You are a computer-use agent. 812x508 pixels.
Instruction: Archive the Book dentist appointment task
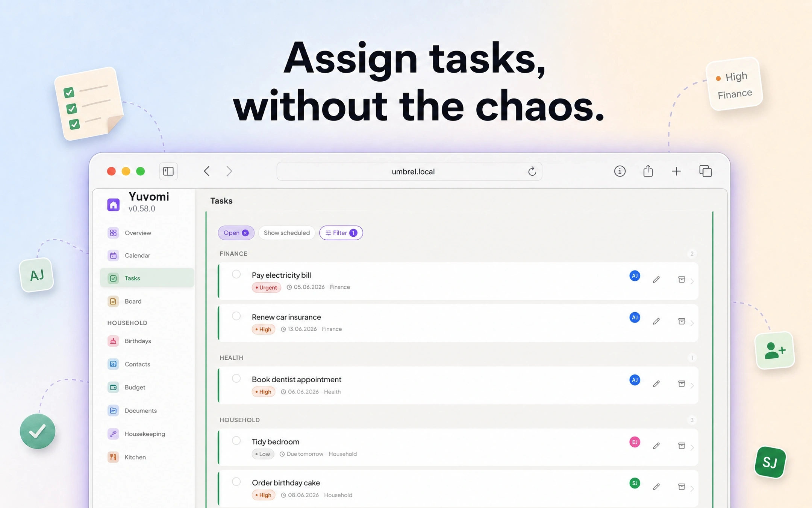click(x=681, y=384)
